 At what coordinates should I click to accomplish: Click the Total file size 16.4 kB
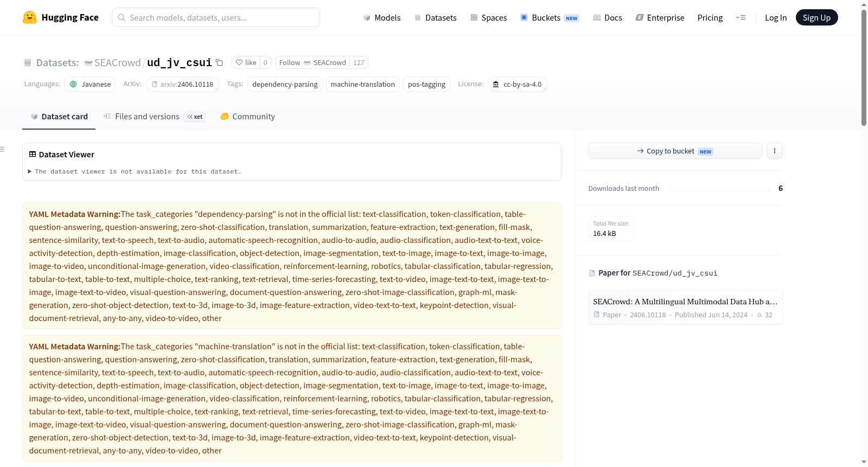click(611, 229)
